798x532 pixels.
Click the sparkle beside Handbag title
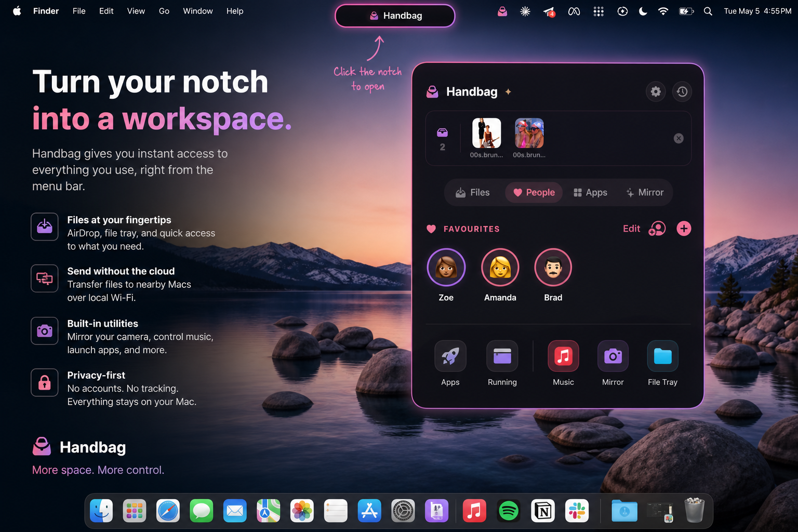click(508, 92)
